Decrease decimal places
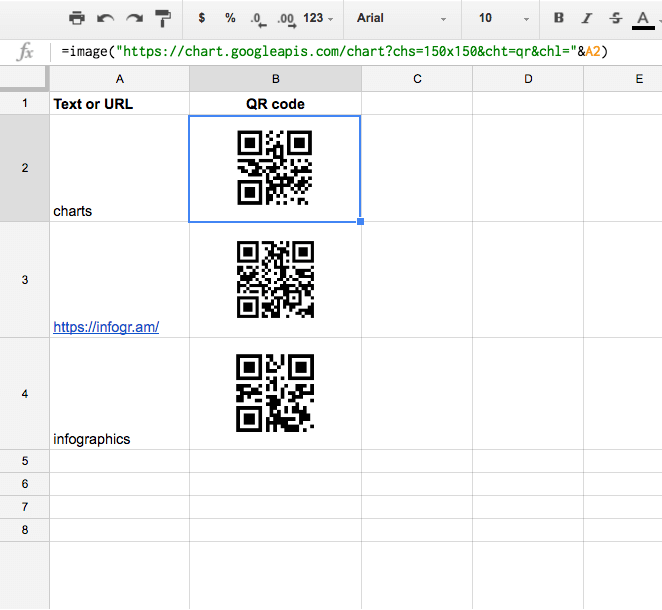 tap(258, 19)
